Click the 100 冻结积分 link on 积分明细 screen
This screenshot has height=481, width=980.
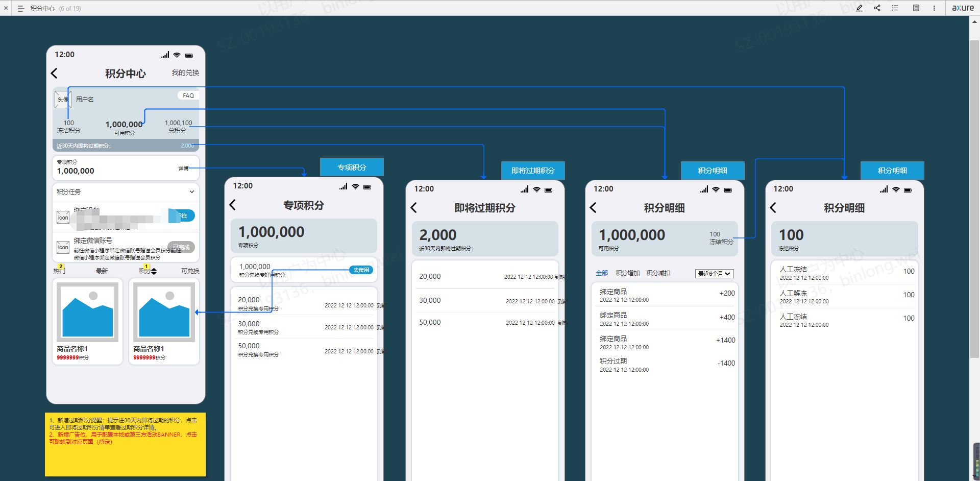721,238
